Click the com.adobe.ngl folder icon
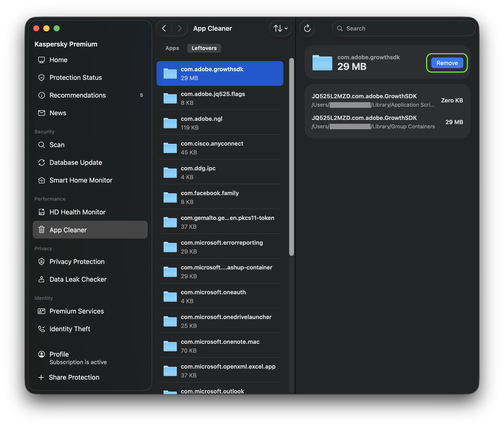This screenshot has width=504, height=427. [170, 123]
